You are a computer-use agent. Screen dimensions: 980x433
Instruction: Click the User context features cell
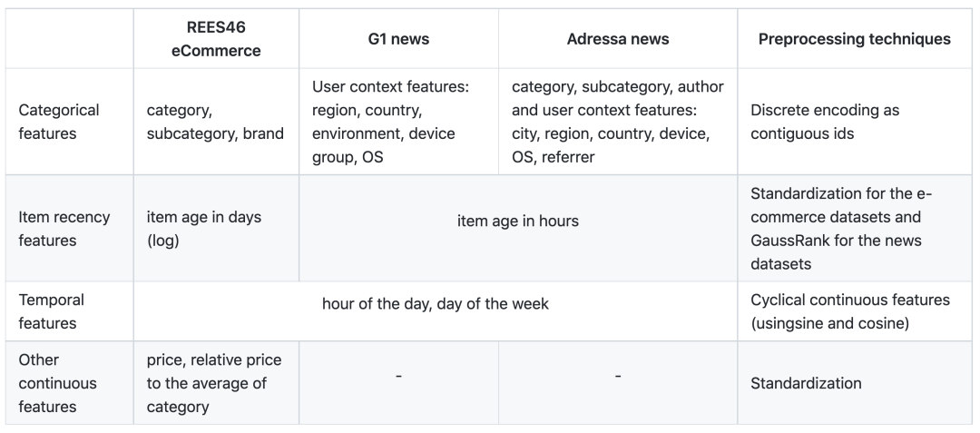tap(397, 122)
